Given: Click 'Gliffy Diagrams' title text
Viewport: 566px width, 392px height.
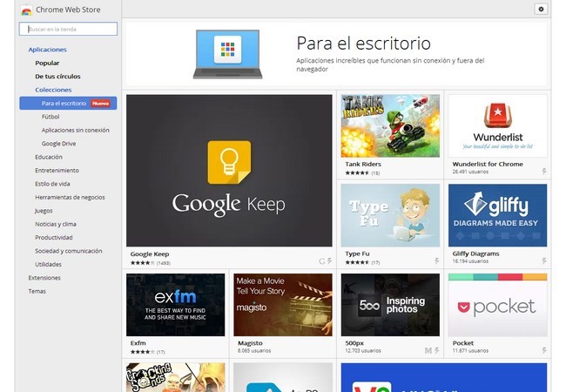Looking at the screenshot, I should 475,253.
